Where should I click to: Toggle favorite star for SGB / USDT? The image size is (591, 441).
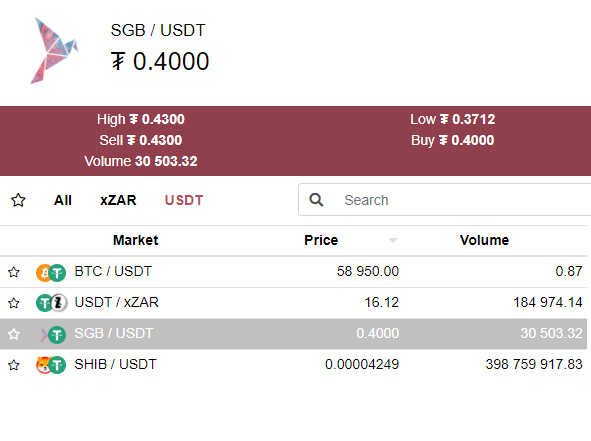14,334
